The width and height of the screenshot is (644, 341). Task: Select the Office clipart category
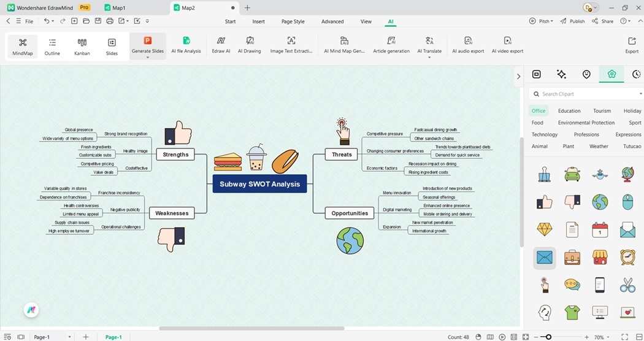[538, 111]
